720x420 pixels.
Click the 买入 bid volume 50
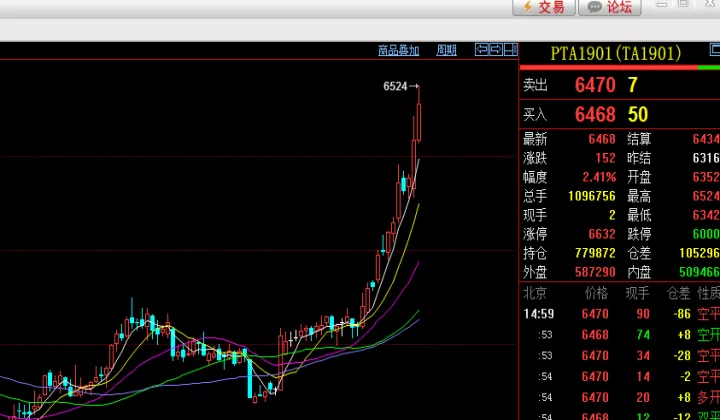[x=638, y=114]
